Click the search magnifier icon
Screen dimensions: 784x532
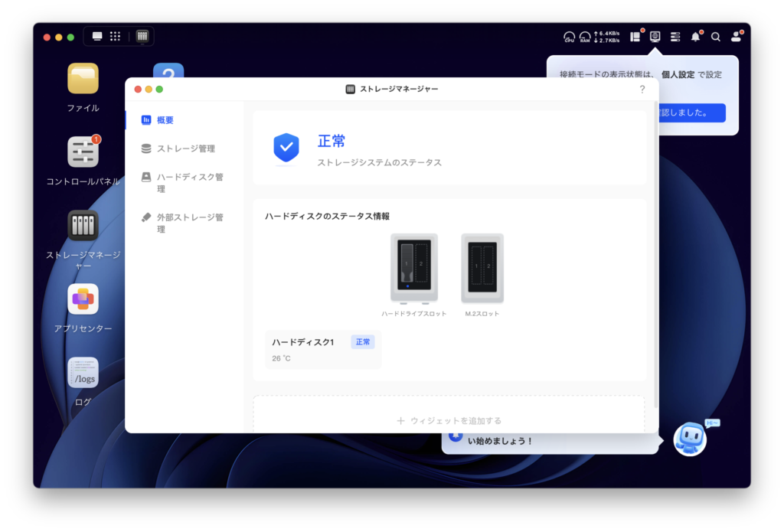pyautogui.click(x=716, y=37)
